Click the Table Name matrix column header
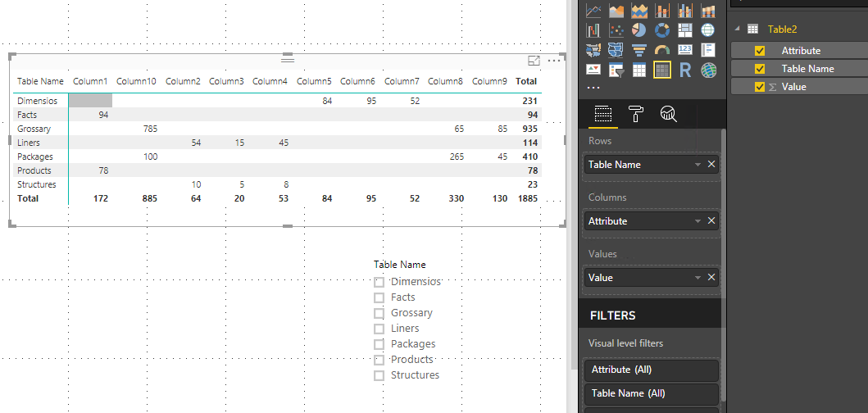Screen dimensions: 868x413 [40, 81]
